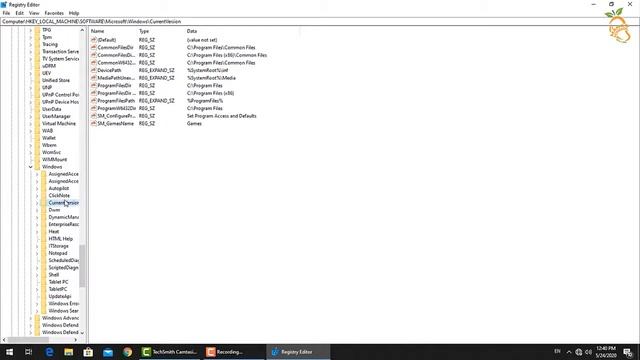This screenshot has width=640, height=360.
Task: Expand the Tracing key arrow
Action: [31, 44]
